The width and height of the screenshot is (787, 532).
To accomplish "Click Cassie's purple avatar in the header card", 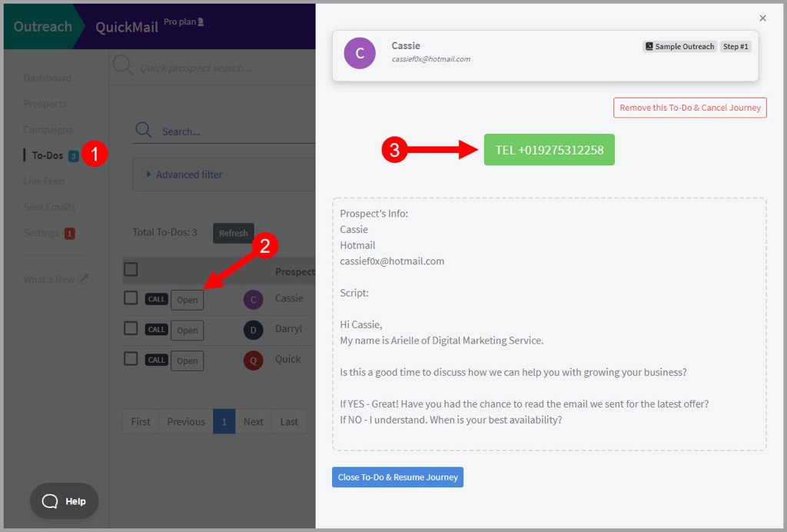I will 360,54.
